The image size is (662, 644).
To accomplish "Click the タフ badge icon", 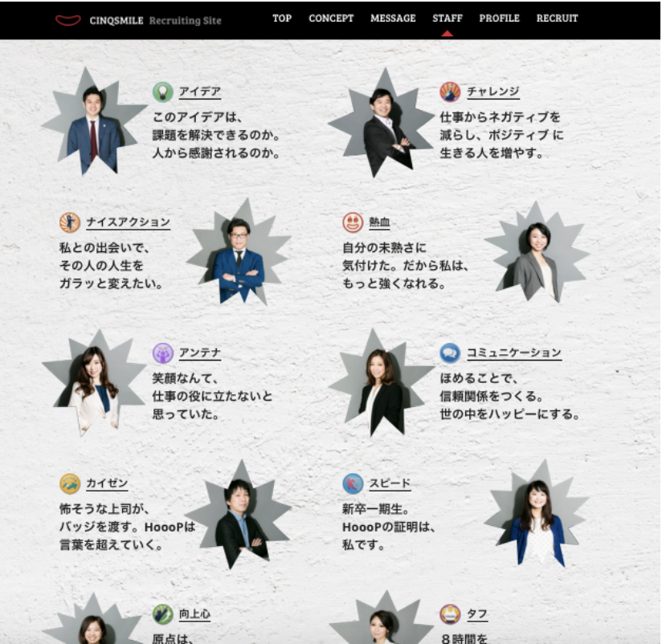I will click(450, 614).
